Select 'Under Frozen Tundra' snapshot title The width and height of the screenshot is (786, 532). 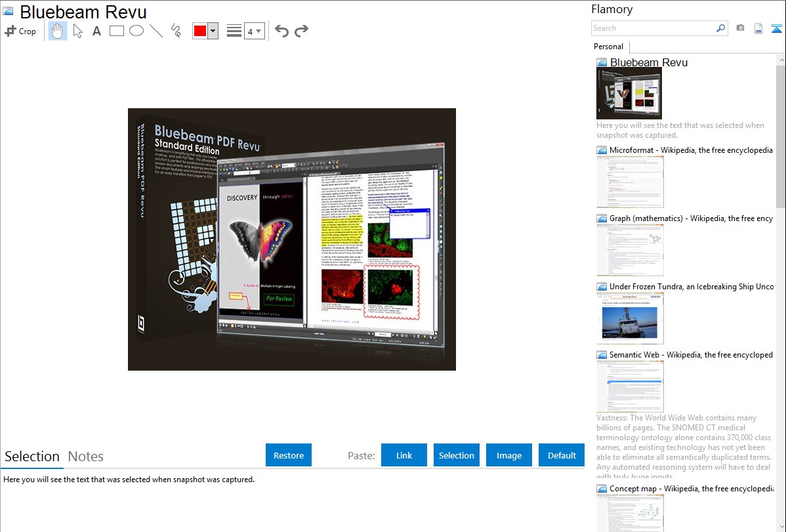692,286
